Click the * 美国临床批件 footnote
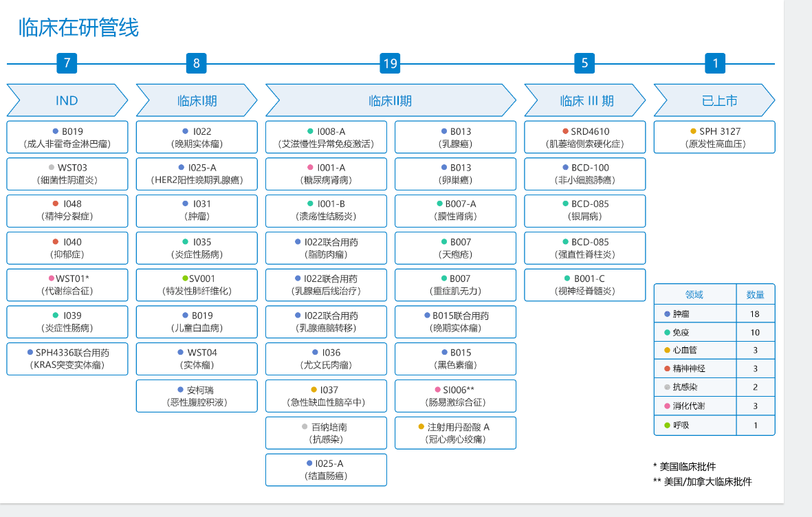Viewport: 812px width, 517px height. [685, 467]
